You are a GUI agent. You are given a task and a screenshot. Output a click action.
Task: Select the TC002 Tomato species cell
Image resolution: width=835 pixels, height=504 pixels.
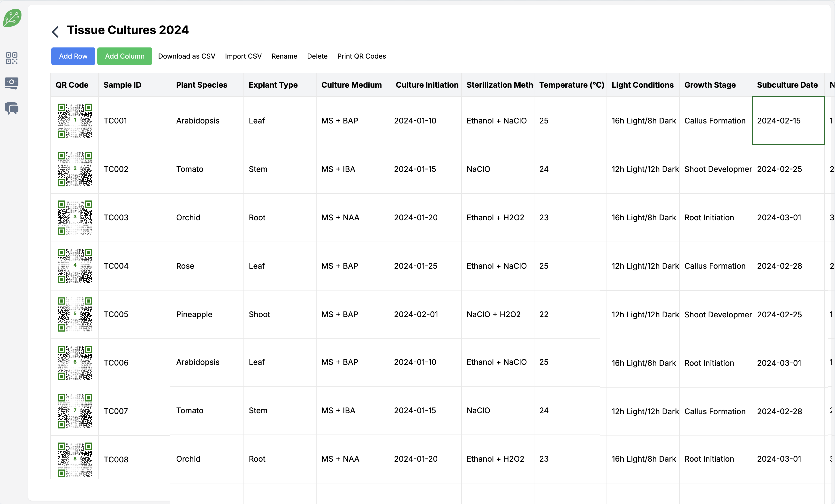pos(190,169)
